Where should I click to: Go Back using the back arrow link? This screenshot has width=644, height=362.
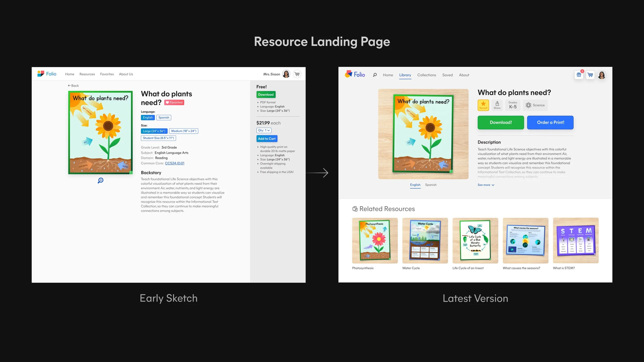coord(73,86)
